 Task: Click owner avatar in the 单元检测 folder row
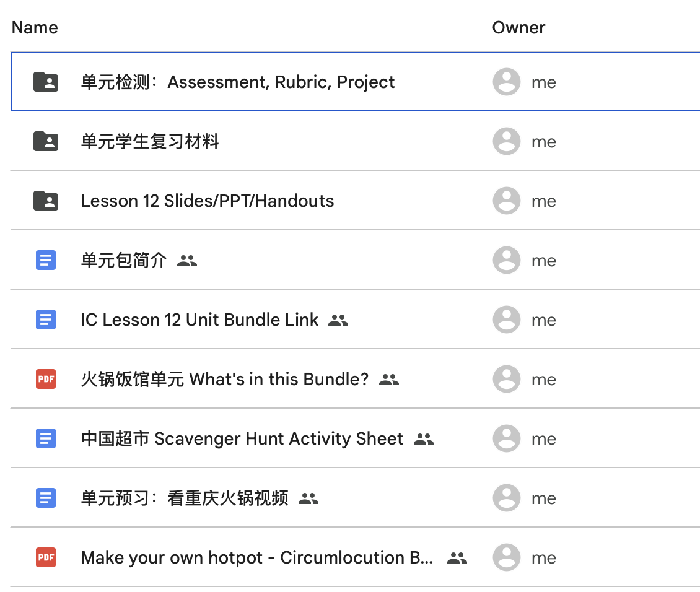coord(506,82)
